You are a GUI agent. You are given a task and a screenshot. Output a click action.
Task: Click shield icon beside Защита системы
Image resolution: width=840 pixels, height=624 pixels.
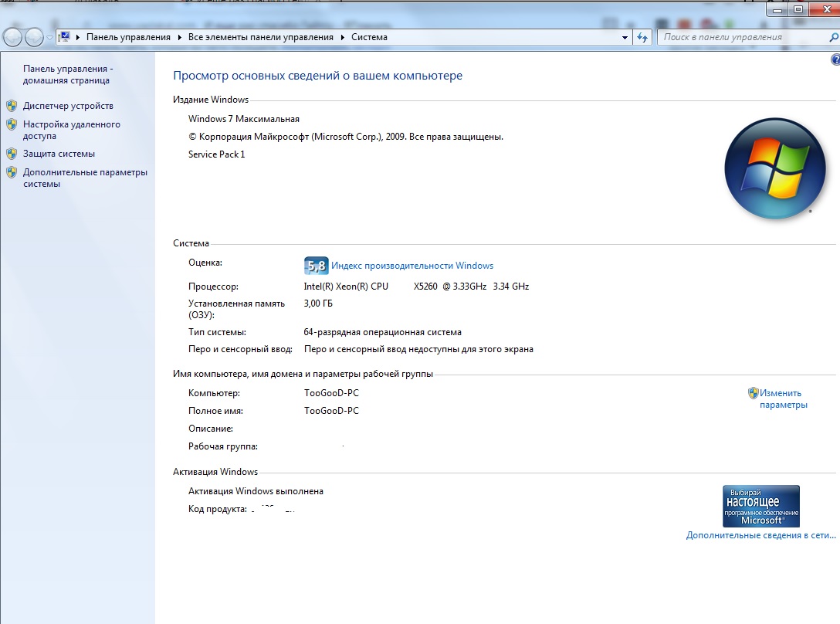pos(12,154)
